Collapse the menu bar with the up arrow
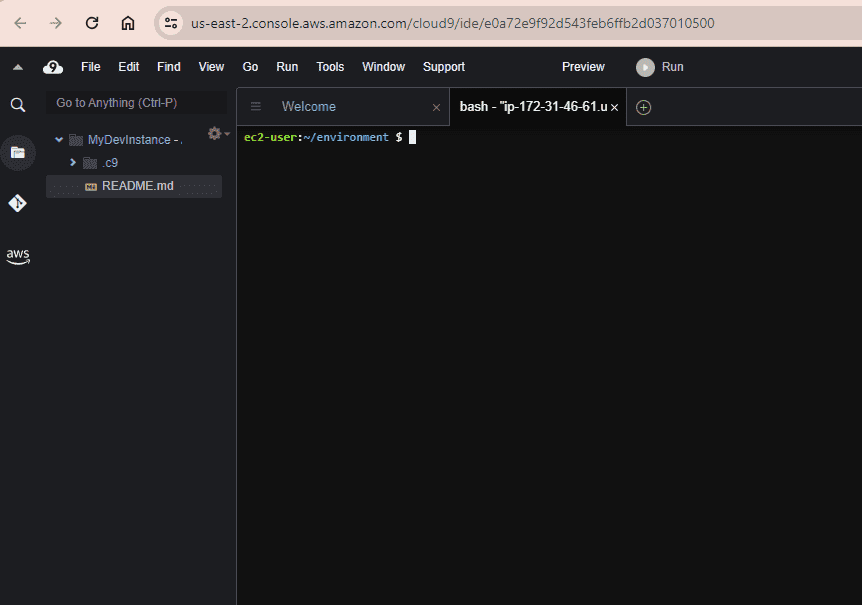 18,67
